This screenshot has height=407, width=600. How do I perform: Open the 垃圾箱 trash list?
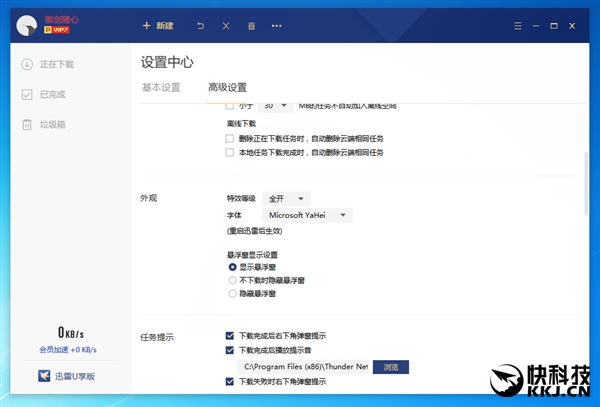click(44, 125)
